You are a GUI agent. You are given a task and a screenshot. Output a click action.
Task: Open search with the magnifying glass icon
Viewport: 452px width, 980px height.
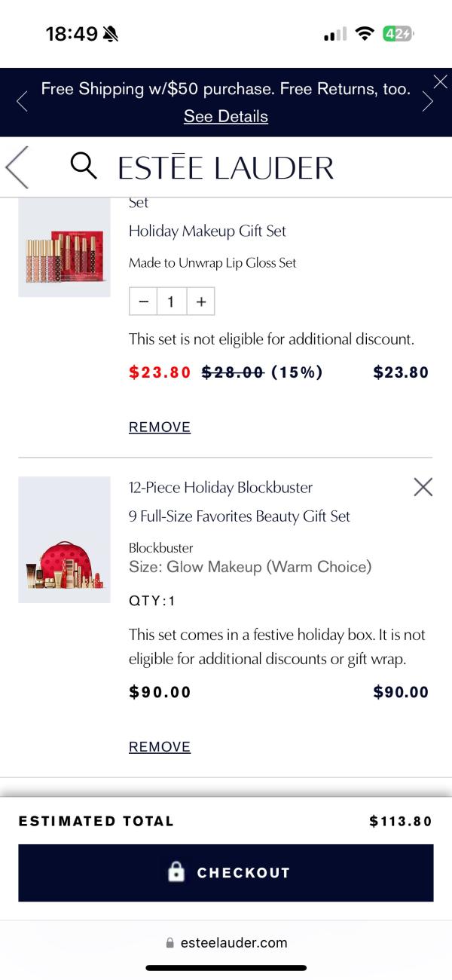click(84, 166)
